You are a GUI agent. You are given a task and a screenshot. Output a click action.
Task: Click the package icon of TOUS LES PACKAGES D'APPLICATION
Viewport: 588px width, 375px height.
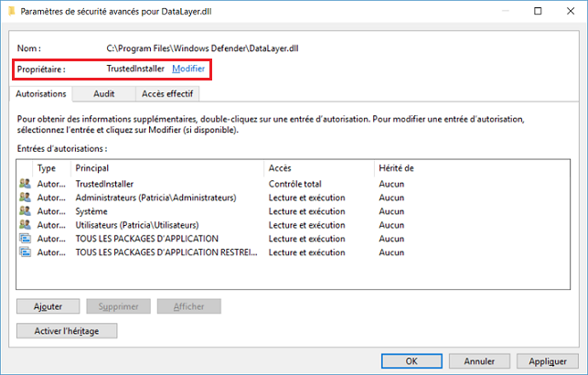click(x=25, y=239)
